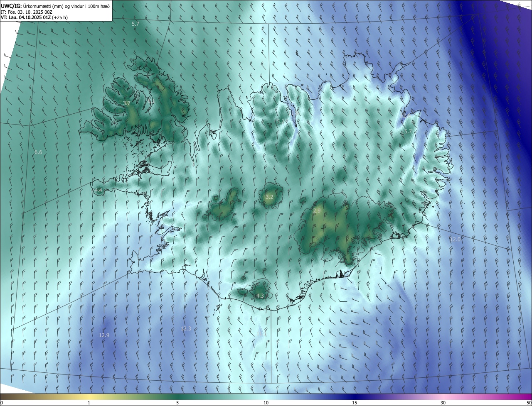Click the 30 tick label on the colorbar
The height and width of the screenshot is (406, 532).
coord(443,403)
